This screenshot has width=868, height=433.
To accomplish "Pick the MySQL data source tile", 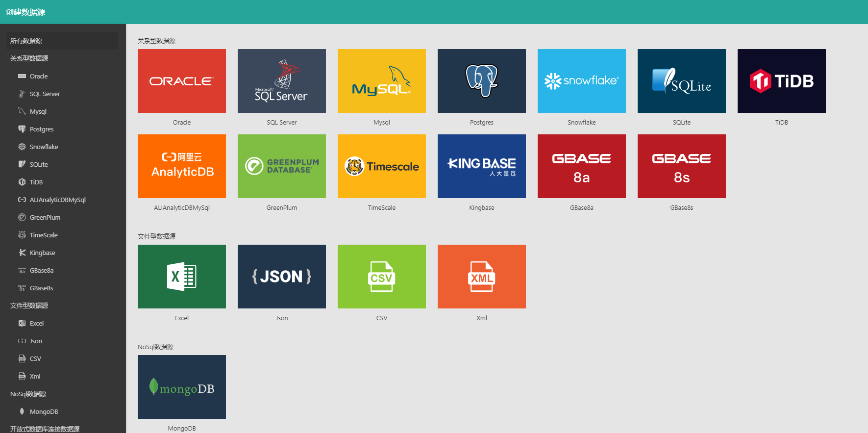I will pos(382,81).
